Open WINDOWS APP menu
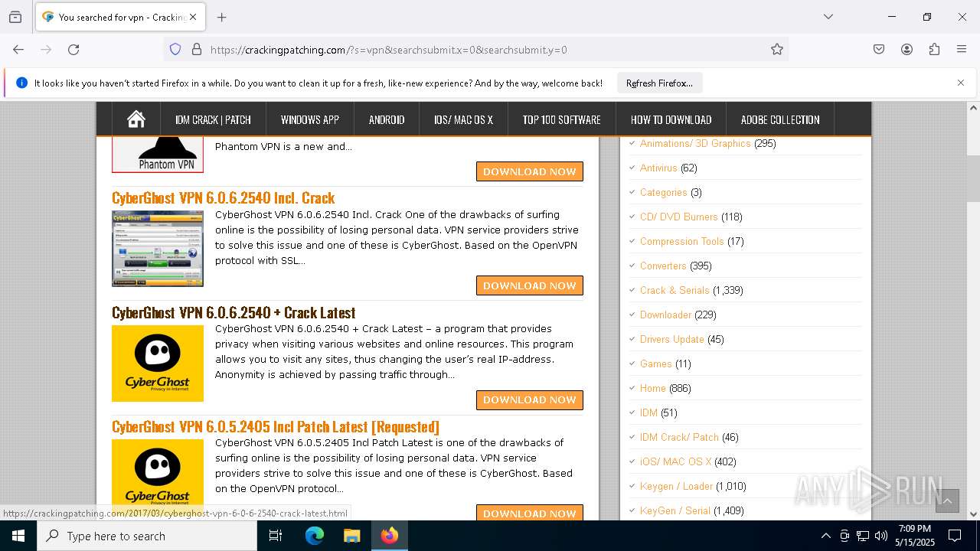The width and height of the screenshot is (980, 551). pos(310,119)
